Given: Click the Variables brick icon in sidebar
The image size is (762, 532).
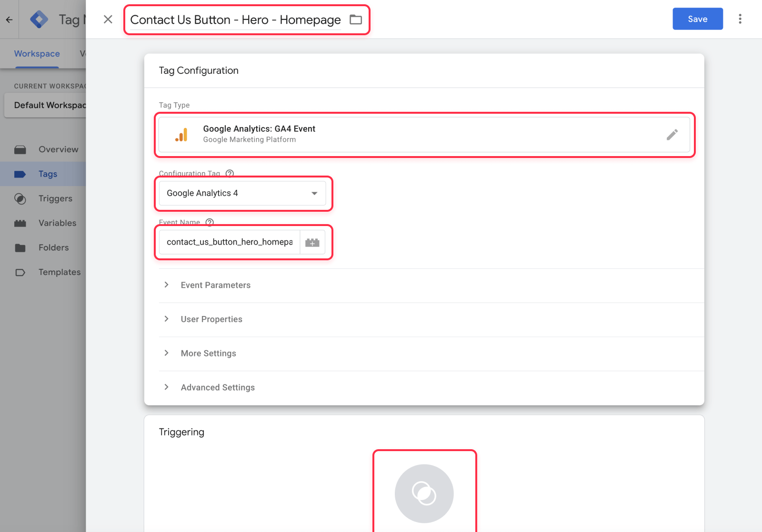Looking at the screenshot, I should (x=20, y=223).
